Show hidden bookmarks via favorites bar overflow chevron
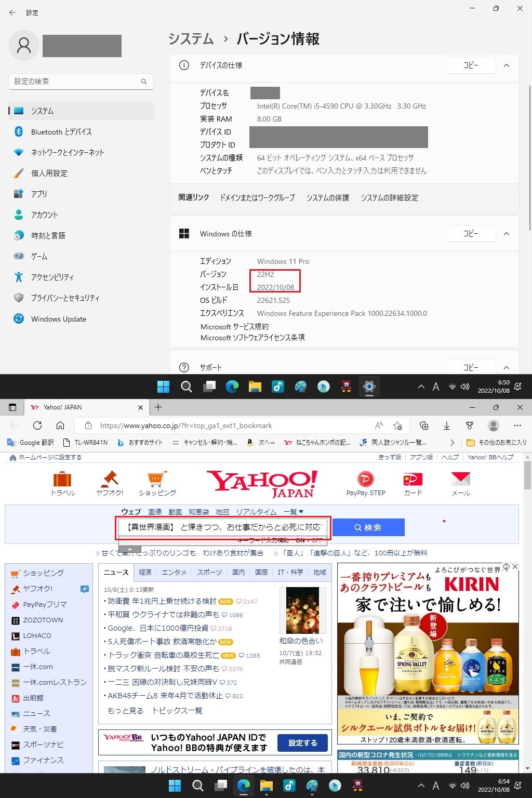 pos(452,443)
